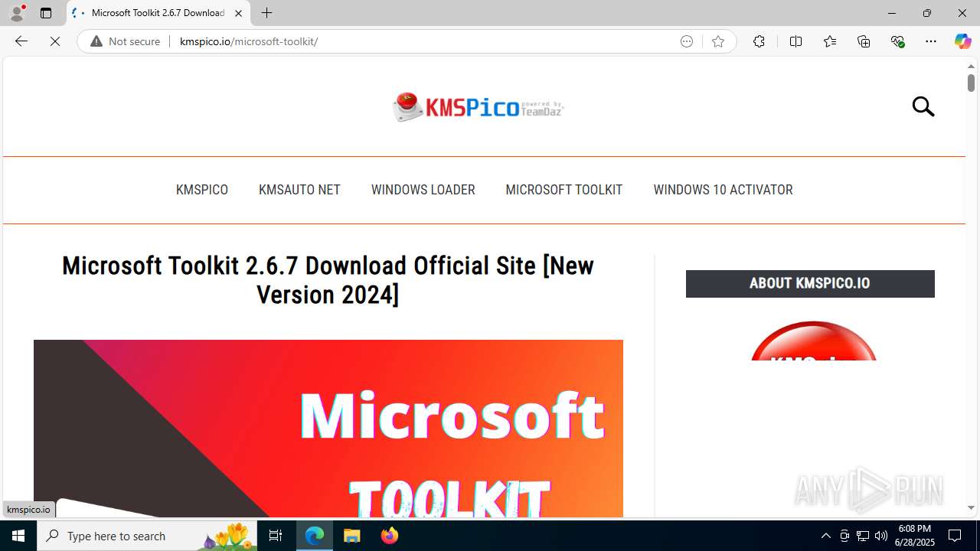
Task: Open the Favorites list
Action: tap(830, 41)
